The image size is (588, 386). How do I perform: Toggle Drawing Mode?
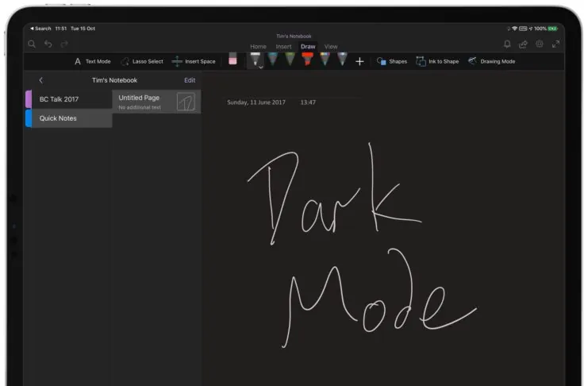492,61
